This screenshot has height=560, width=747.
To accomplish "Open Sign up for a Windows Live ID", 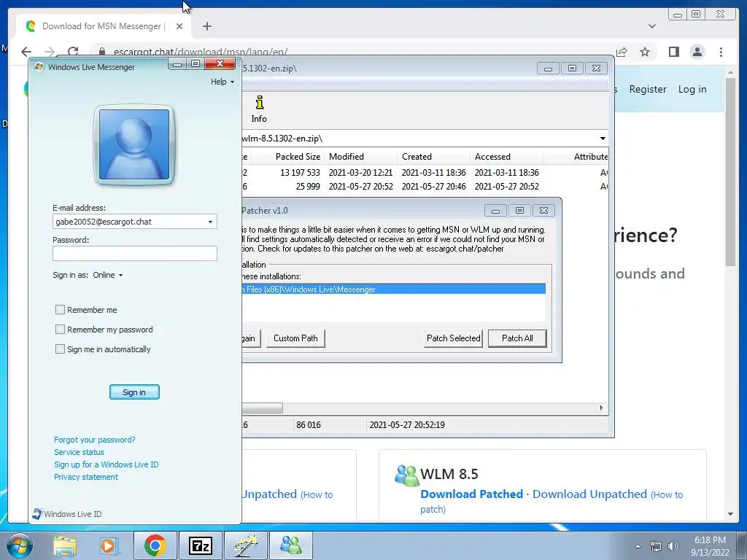I will 107,464.
